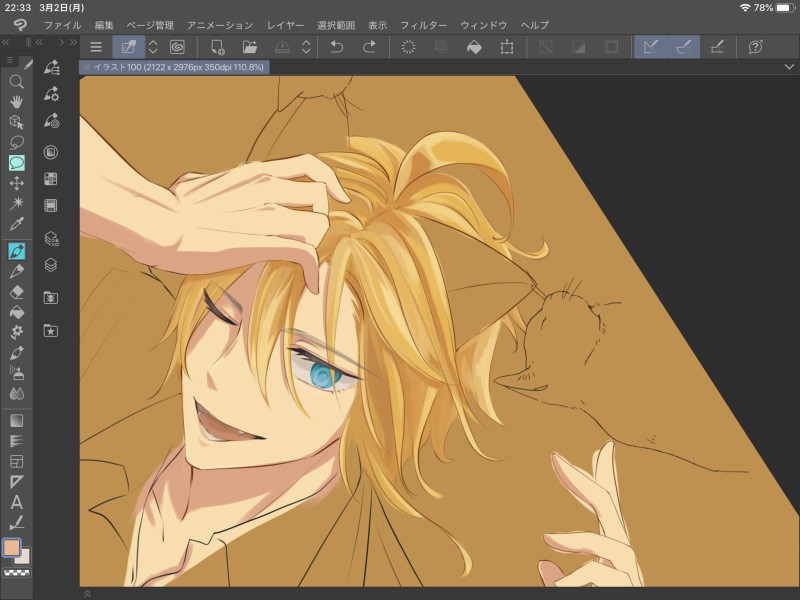800x600 pixels.
Task: Click the Open file folder button
Action: click(x=249, y=47)
